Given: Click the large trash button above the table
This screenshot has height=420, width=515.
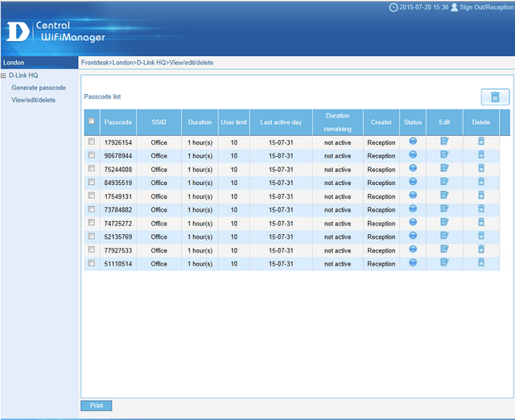Looking at the screenshot, I should coord(495,97).
